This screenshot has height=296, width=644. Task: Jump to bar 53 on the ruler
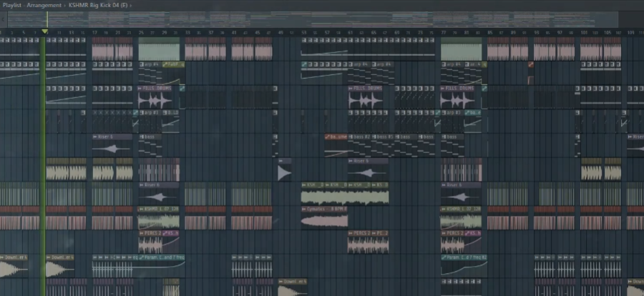304,32
